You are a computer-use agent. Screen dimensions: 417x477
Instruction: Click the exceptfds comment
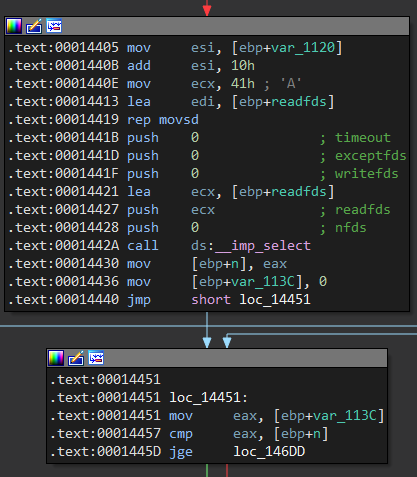(371, 156)
